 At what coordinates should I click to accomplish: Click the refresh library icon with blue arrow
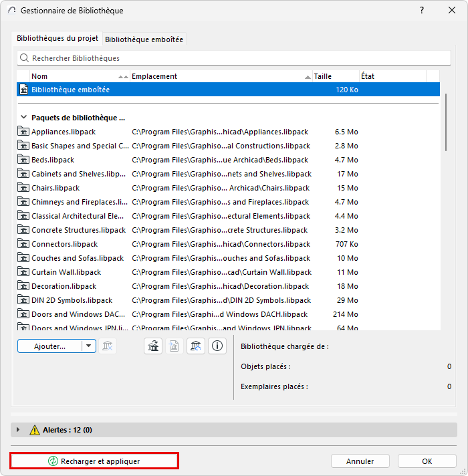[196, 346]
